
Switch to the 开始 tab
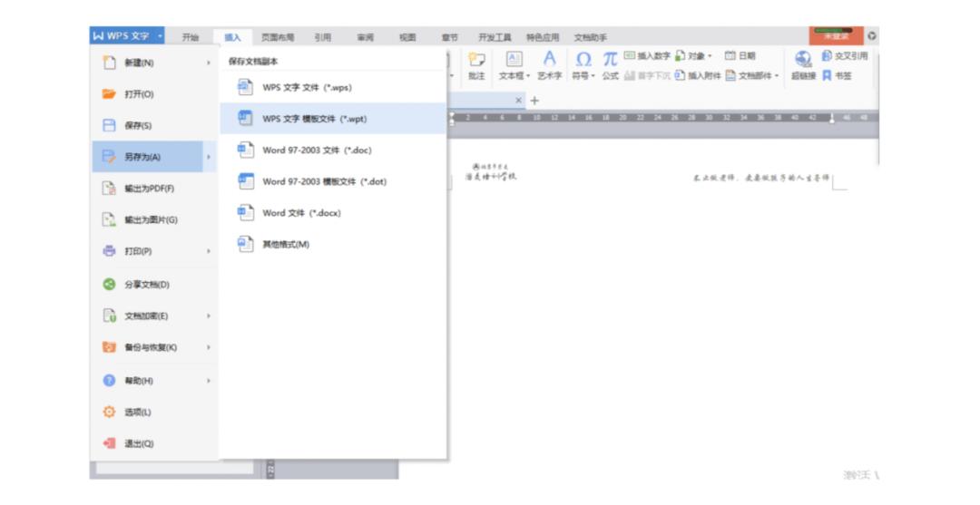[191, 37]
